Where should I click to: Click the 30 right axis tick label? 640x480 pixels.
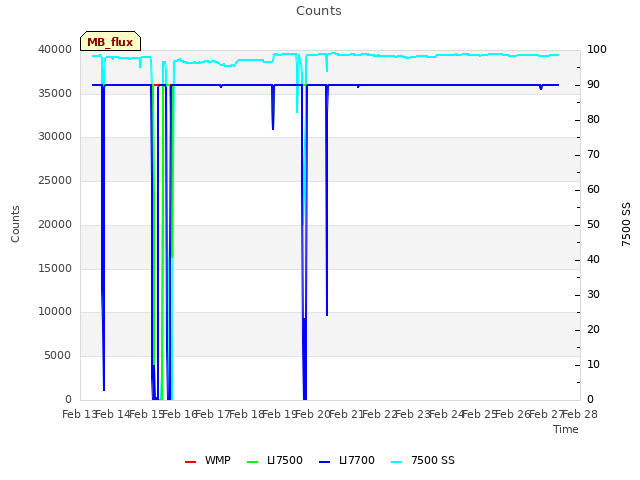coord(593,295)
